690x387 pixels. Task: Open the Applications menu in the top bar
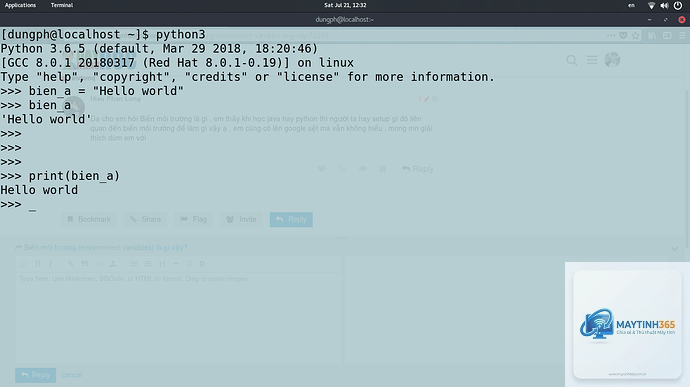[x=20, y=5]
